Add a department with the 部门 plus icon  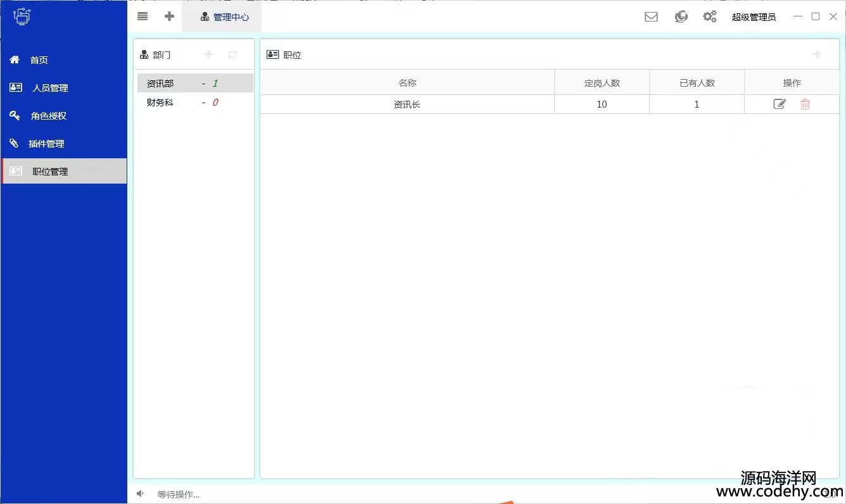tap(208, 54)
